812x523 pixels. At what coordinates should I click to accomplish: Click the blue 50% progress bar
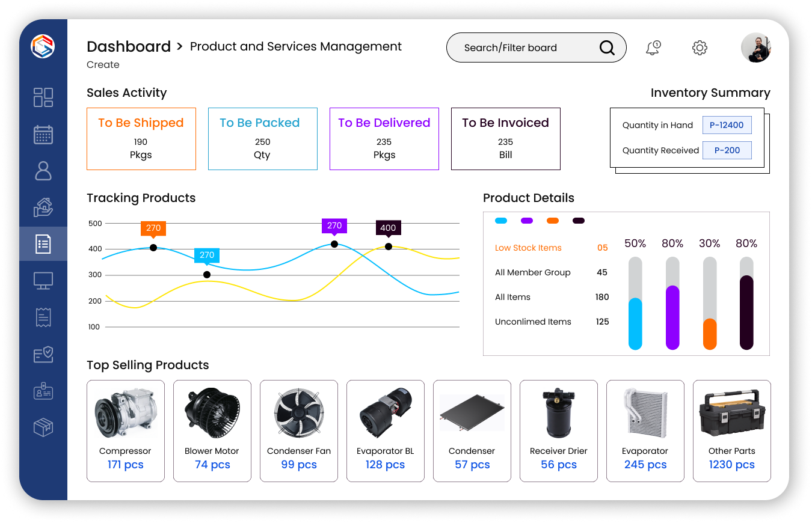click(x=635, y=304)
